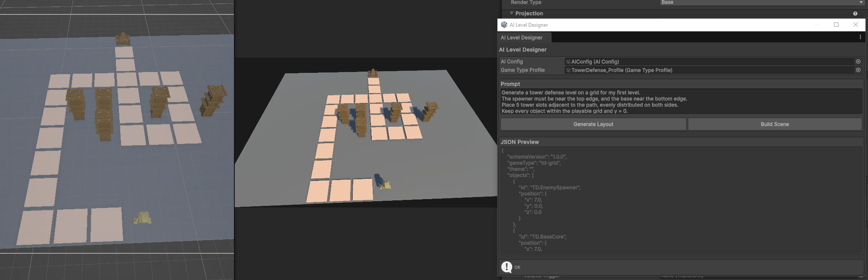Collapse the Projection section
Image resolution: width=868 pixels, height=280 pixels.
[511, 13]
